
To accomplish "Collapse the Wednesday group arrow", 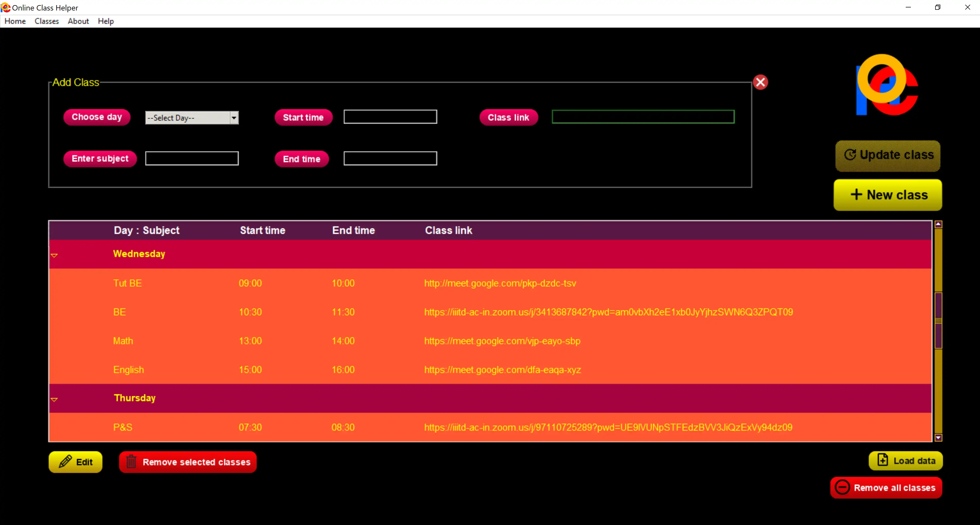I will [x=54, y=255].
